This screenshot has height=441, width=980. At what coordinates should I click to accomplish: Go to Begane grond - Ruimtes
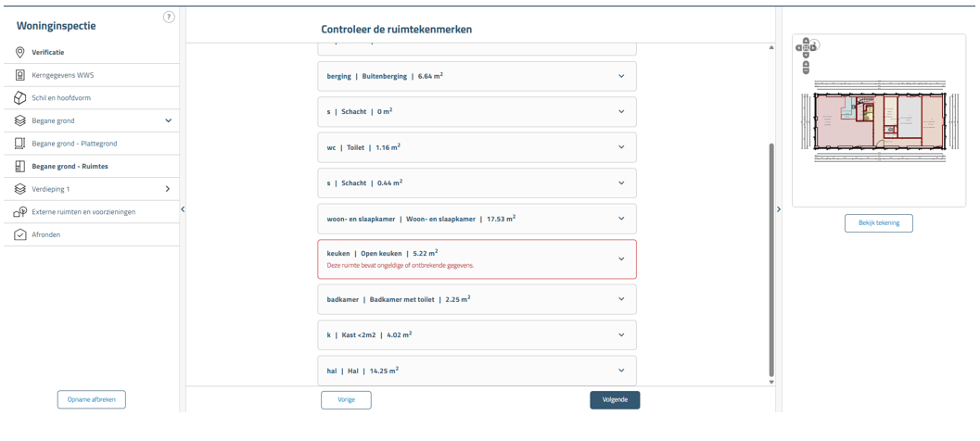[x=70, y=167]
